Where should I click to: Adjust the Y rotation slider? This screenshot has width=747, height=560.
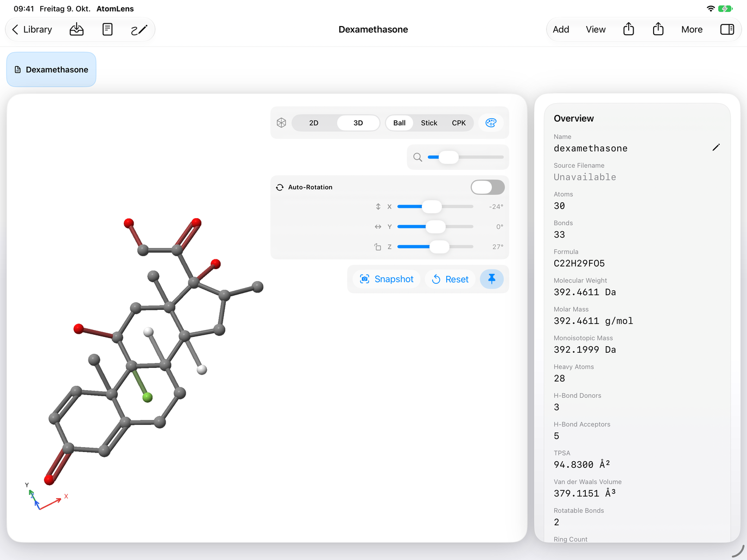pyautogui.click(x=435, y=227)
